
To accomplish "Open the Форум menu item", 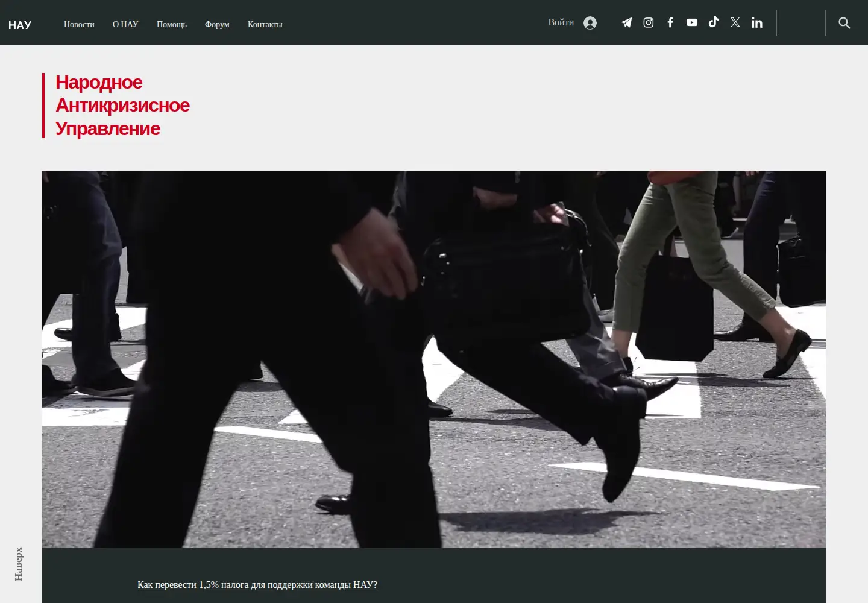I will pyautogui.click(x=217, y=24).
